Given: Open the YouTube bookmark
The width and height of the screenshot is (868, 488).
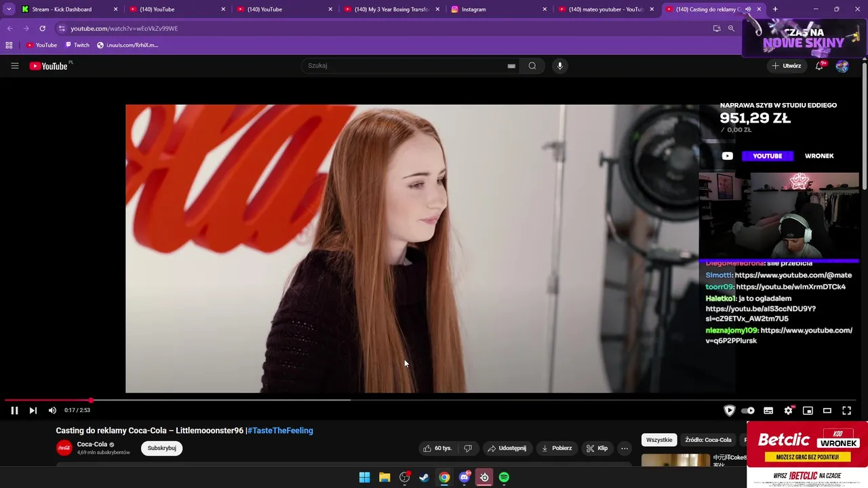Looking at the screenshot, I should point(41,45).
